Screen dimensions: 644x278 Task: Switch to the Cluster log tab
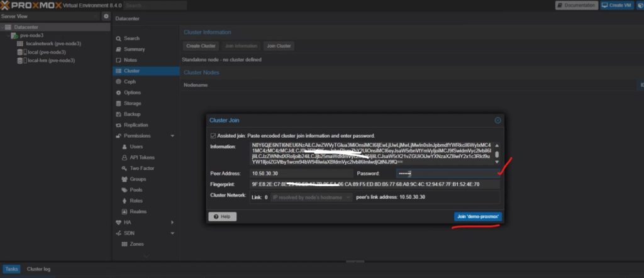pyautogui.click(x=38, y=269)
